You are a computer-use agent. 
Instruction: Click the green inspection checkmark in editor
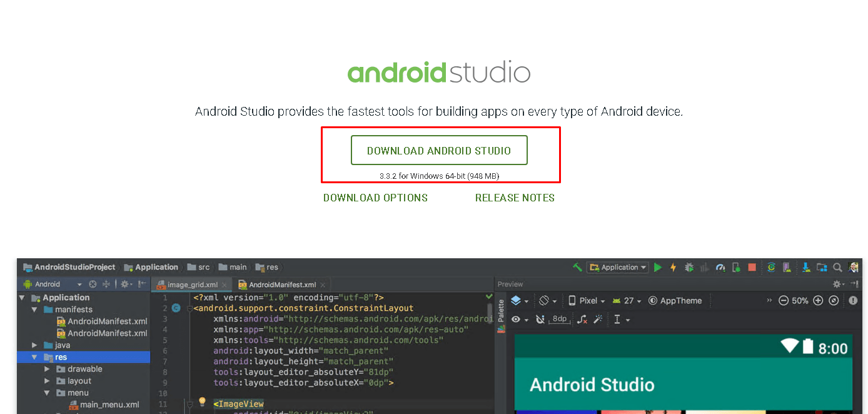(489, 296)
